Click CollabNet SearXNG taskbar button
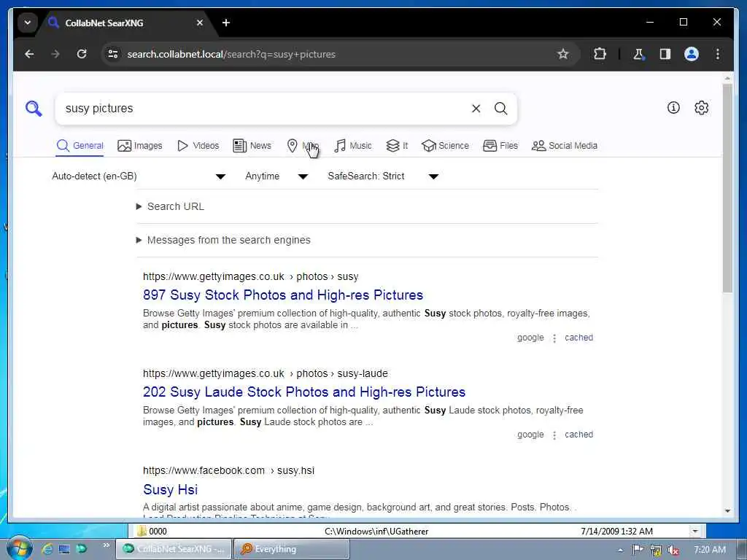The image size is (747, 560). 174,549
